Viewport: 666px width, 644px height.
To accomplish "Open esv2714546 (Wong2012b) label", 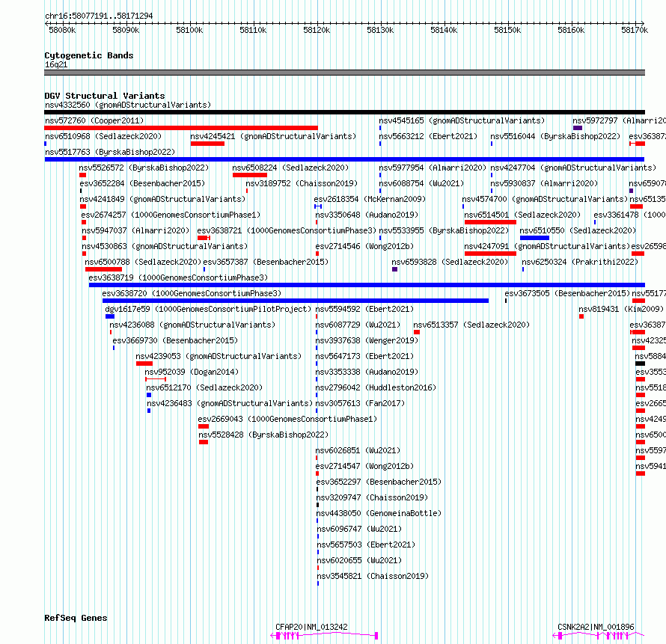I will pos(364,246).
